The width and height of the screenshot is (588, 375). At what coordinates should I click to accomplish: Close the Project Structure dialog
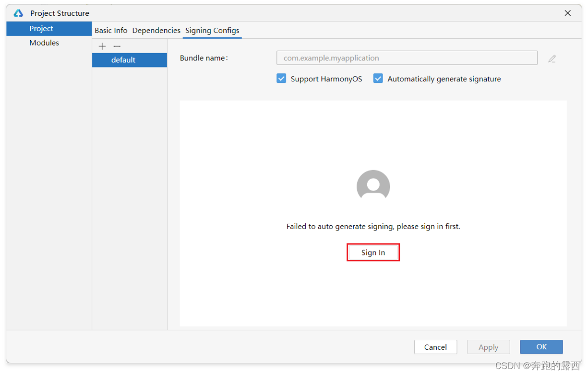(567, 13)
